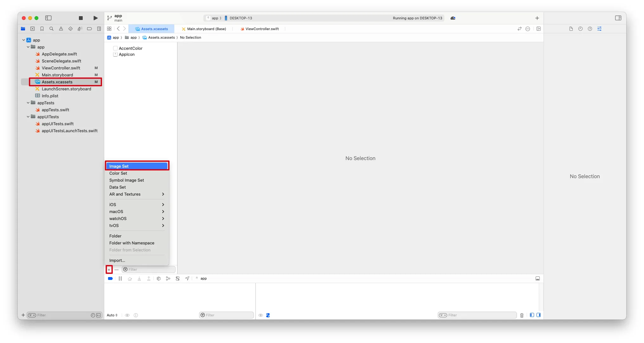644x343 pixels.
Task: Toggle breakpoints activation in debug bar
Action: click(x=110, y=279)
